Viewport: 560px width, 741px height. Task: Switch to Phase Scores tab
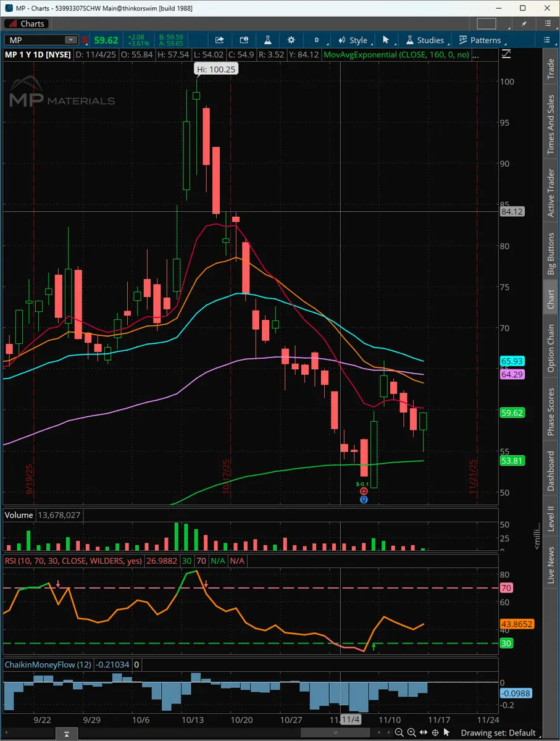point(551,412)
